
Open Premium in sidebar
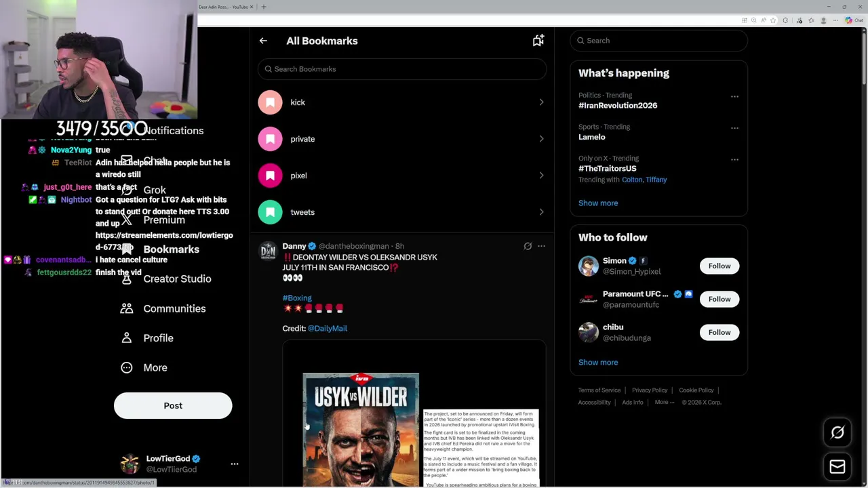(x=164, y=220)
